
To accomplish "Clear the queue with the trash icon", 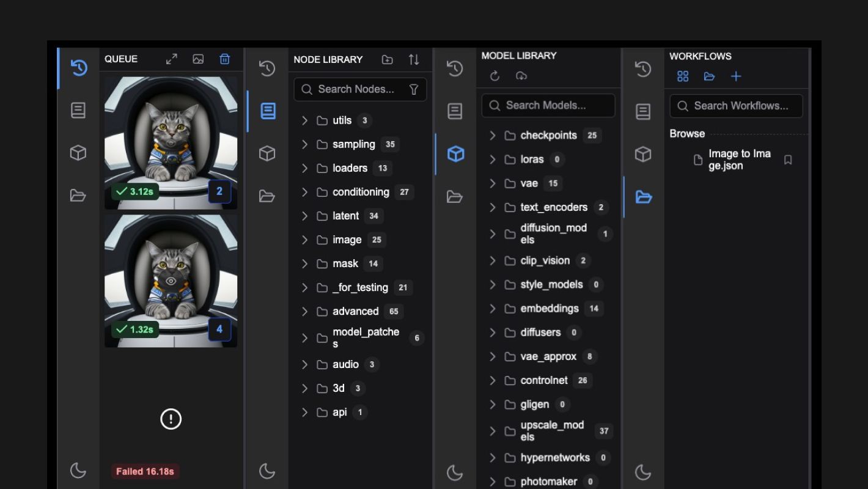I will pos(224,59).
